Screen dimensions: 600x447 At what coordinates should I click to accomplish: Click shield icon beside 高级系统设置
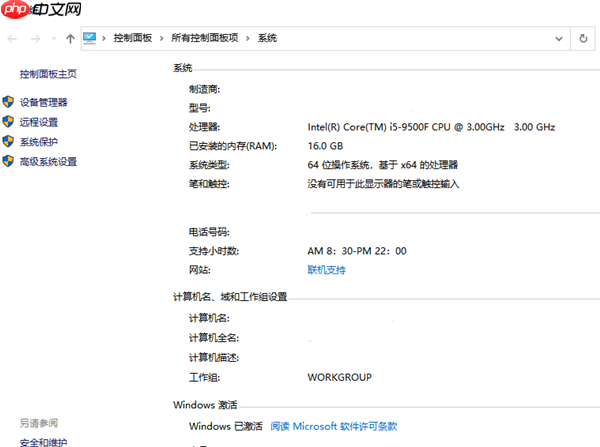[x=8, y=161]
